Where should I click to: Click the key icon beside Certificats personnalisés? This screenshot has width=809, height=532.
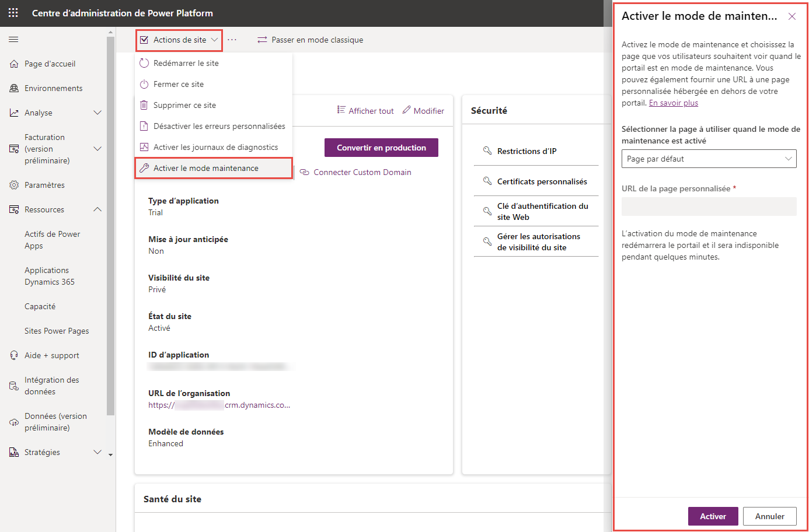click(x=487, y=181)
